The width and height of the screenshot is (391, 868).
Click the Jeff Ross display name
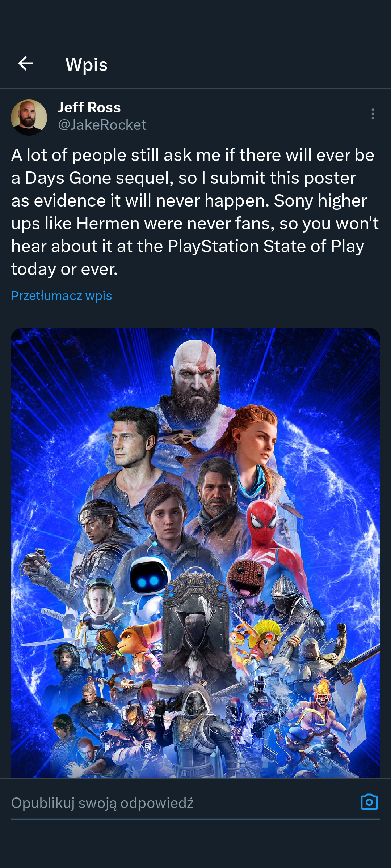click(x=89, y=107)
